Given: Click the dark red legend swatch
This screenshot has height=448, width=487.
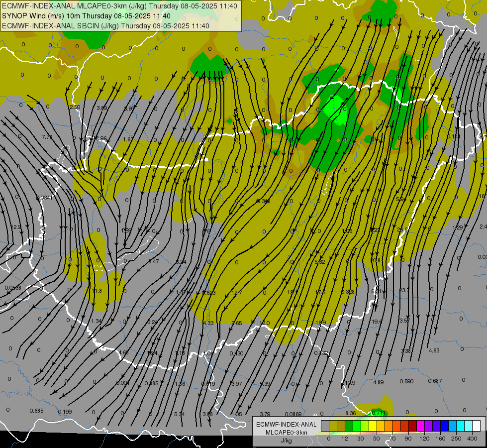Looking at the screenshot, I should [412, 426].
